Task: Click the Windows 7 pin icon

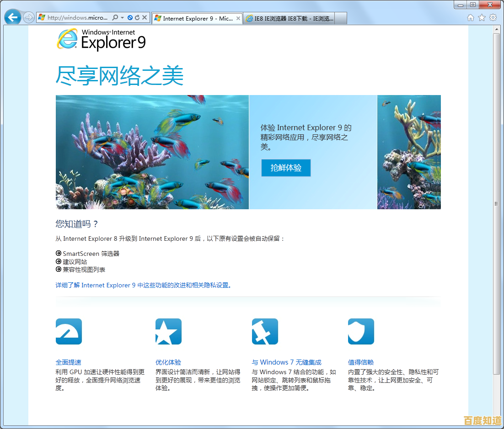Action: coord(265,331)
